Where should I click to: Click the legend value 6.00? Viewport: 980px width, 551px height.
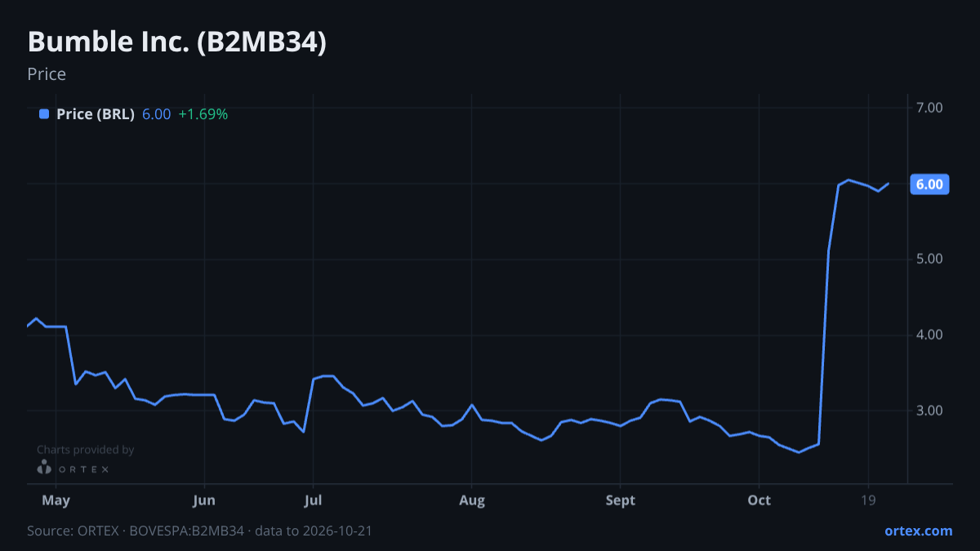(x=157, y=114)
